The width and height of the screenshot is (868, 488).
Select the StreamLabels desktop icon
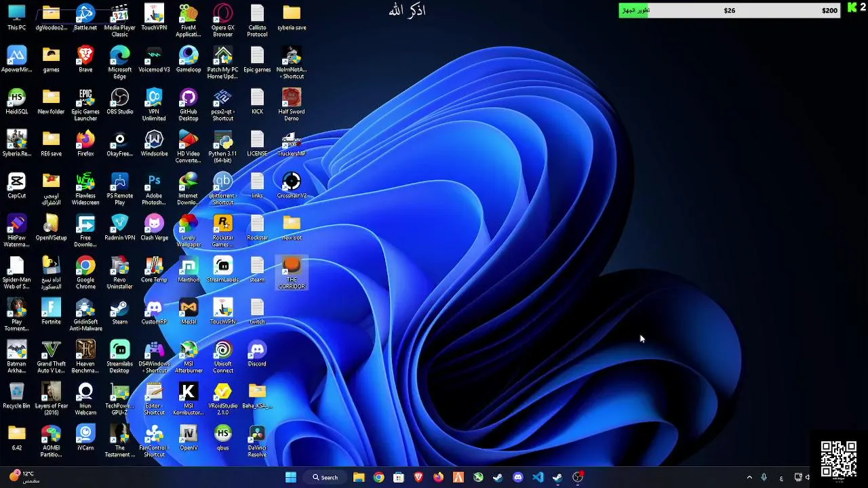223,270
